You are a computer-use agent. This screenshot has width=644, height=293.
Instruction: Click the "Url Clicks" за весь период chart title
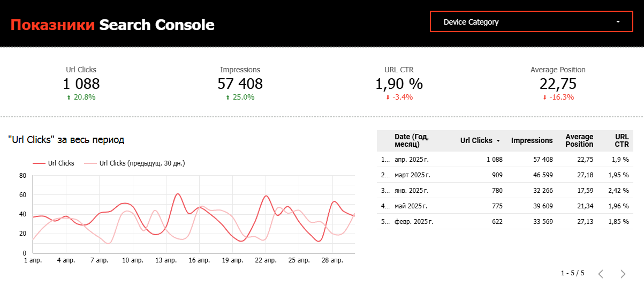click(66, 140)
